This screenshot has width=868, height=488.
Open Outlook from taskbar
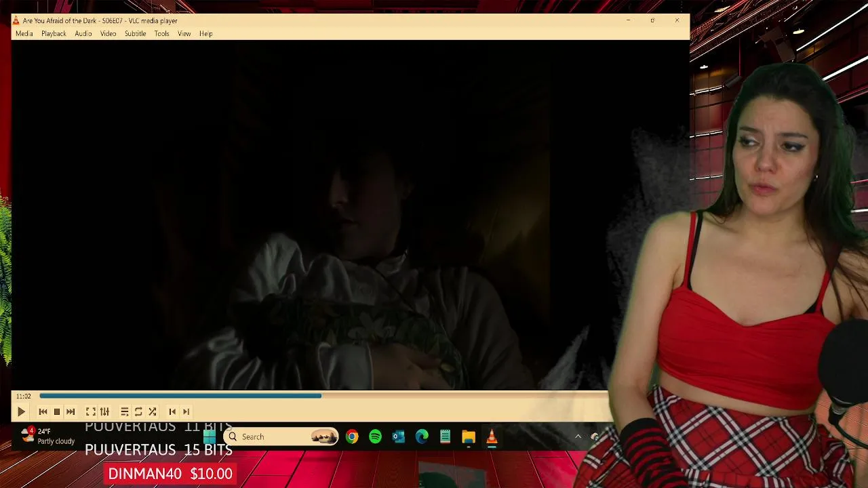(399, 437)
